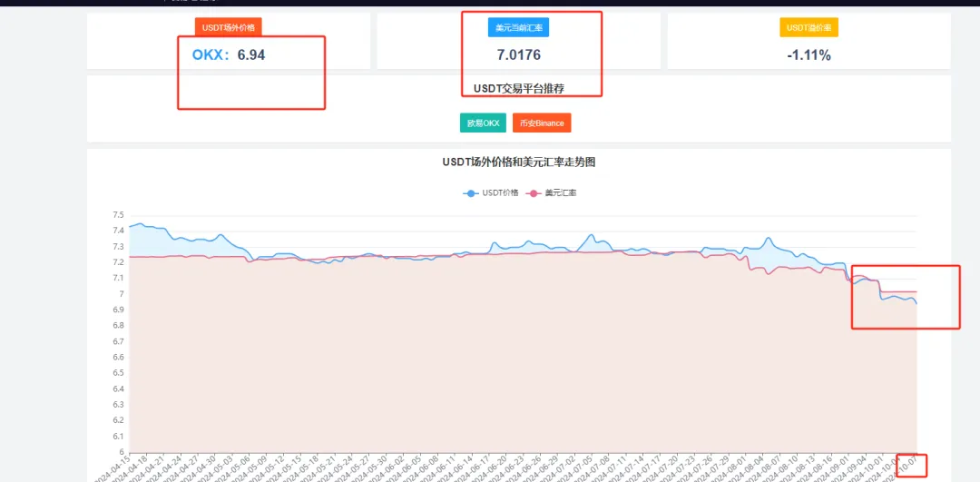
Task: Open the 欧易OKX platform button
Action: [x=483, y=123]
